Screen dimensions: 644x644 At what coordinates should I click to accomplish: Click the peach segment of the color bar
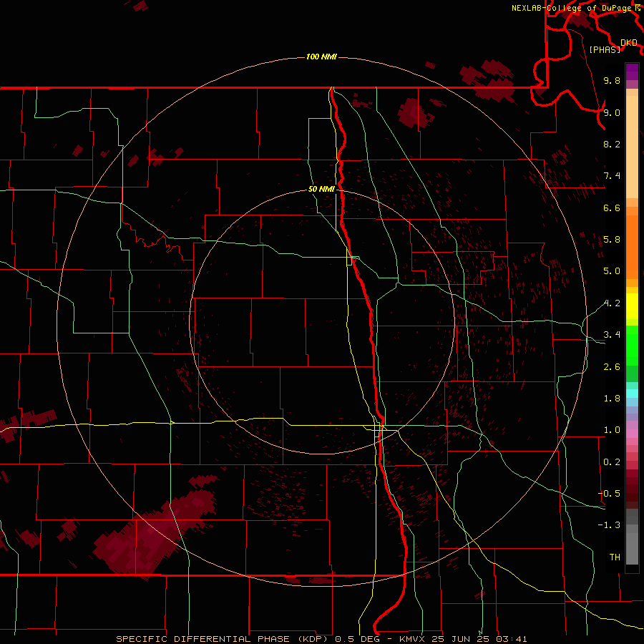pyautogui.click(x=632, y=147)
